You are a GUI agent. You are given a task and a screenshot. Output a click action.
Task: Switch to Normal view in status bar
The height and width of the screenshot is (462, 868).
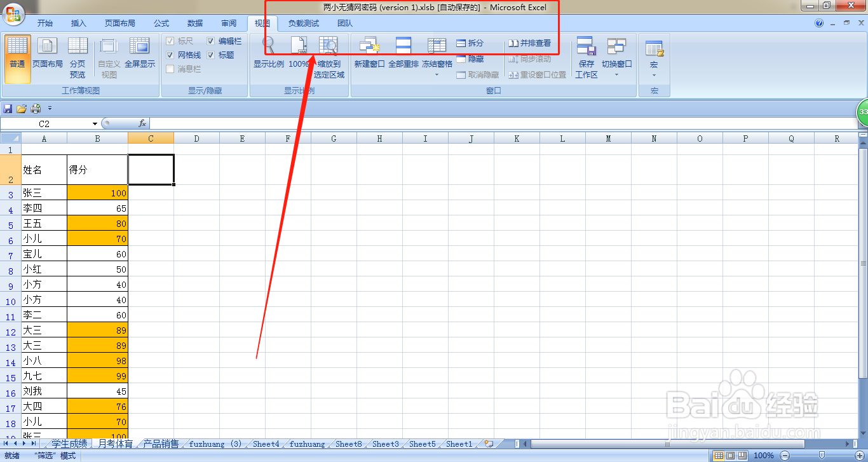tap(719, 455)
